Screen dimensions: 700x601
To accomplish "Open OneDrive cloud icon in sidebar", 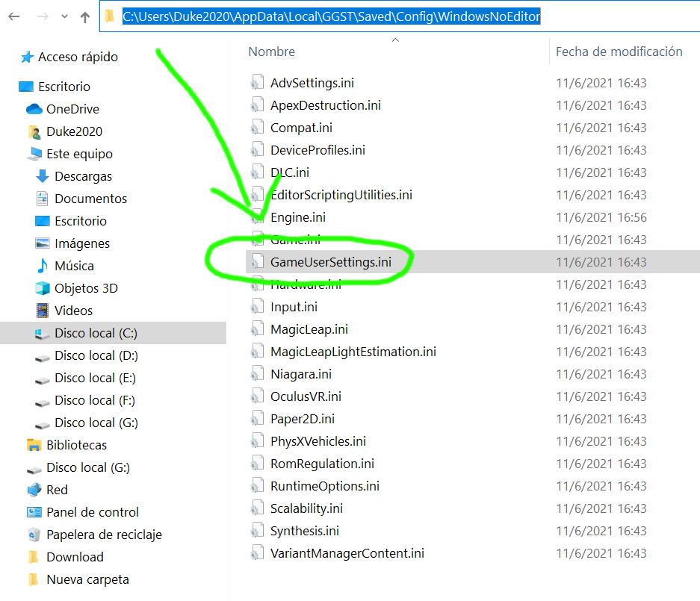I will (x=34, y=109).
